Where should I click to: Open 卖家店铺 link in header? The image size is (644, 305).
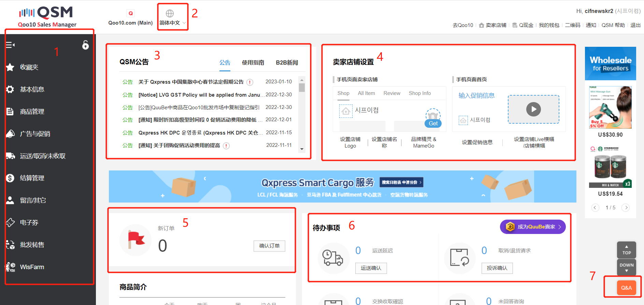click(x=492, y=25)
